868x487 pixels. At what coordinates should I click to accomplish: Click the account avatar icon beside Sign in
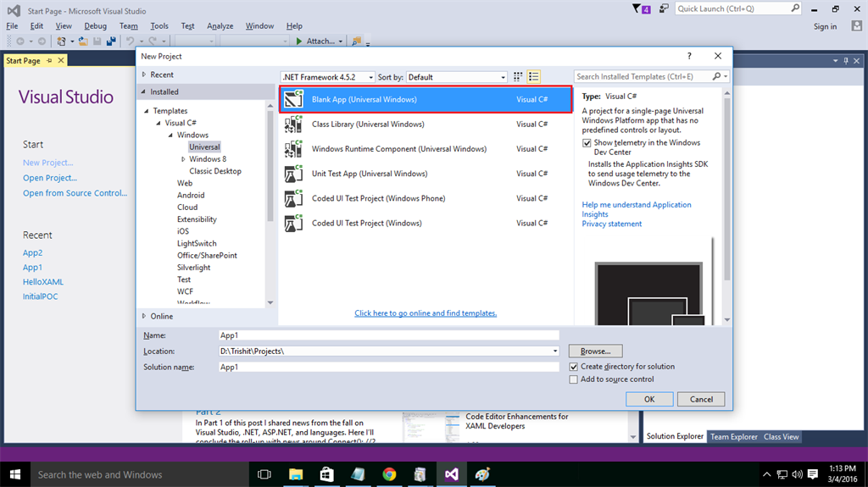pos(856,26)
